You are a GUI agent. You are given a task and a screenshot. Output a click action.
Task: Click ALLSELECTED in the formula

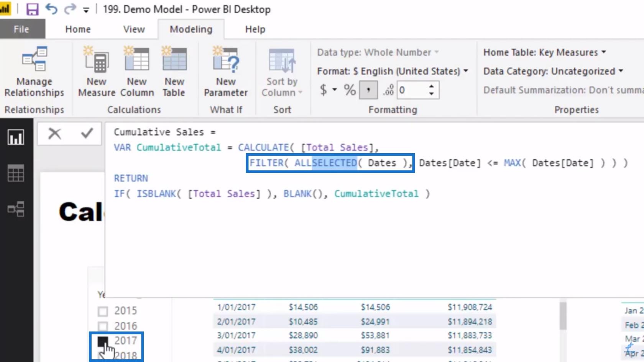(x=326, y=163)
